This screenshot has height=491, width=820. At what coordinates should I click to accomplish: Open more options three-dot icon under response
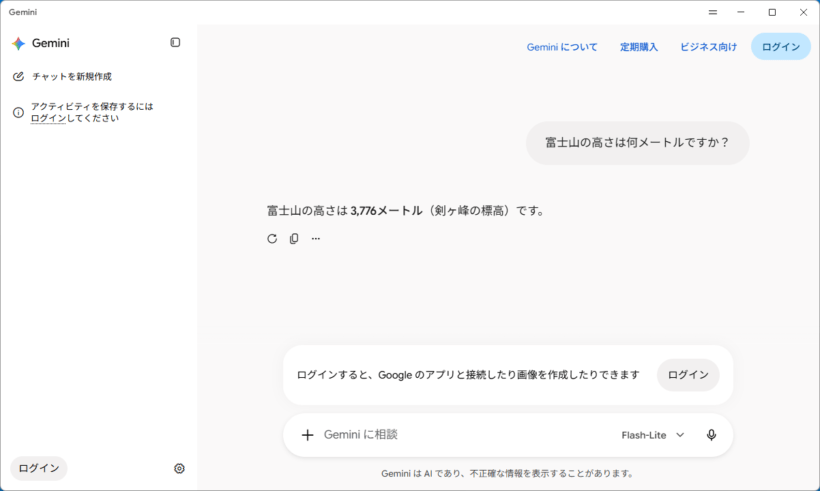point(316,238)
